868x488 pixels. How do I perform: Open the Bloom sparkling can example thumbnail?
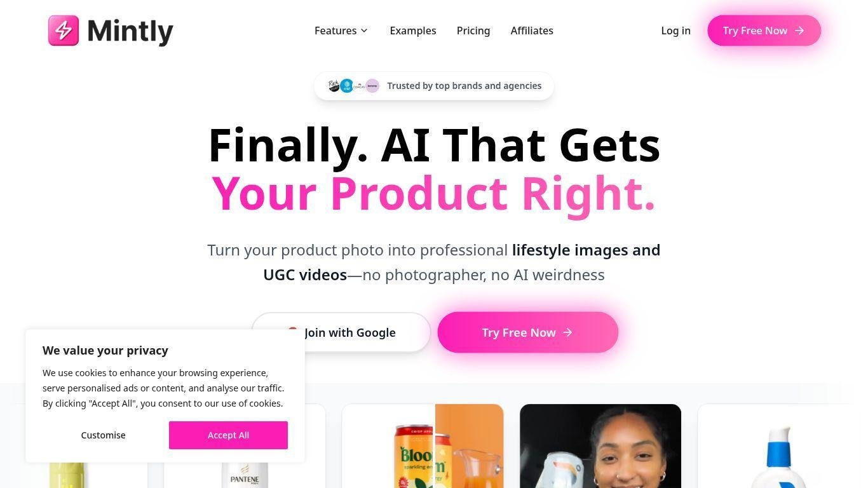pos(423,446)
